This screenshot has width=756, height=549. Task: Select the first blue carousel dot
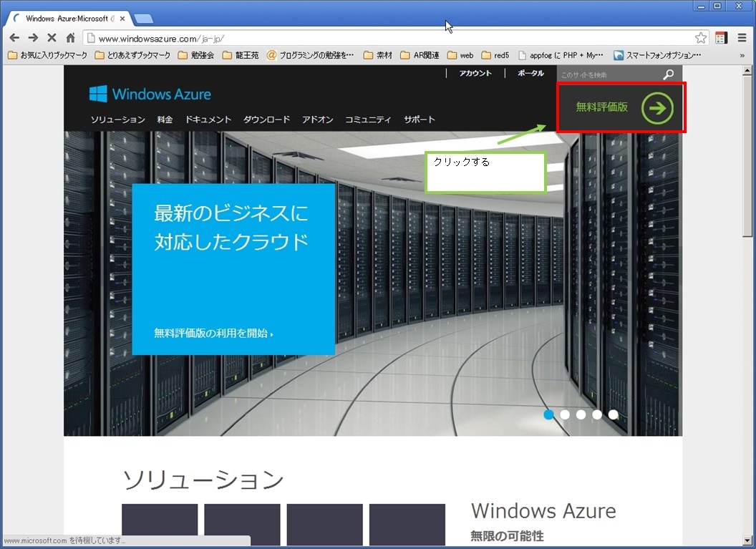[x=548, y=414]
